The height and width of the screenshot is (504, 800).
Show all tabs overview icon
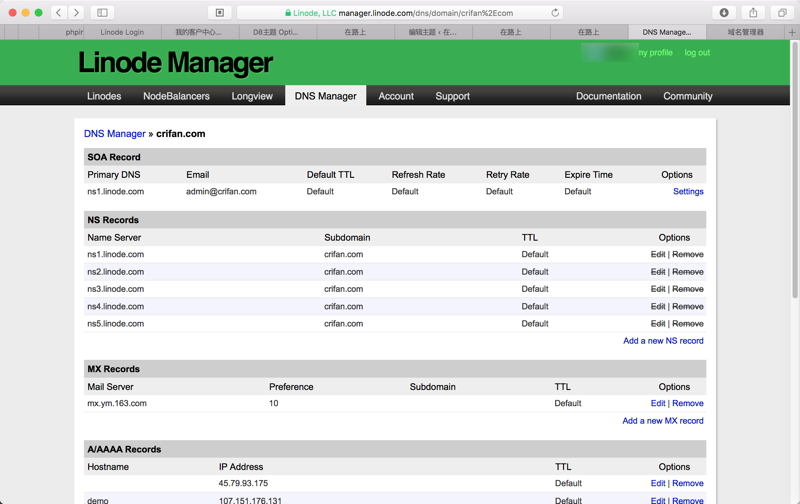pyautogui.click(x=782, y=13)
